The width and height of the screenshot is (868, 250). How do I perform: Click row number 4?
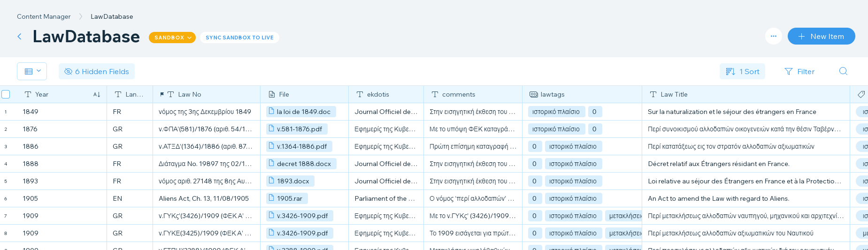[6, 164]
